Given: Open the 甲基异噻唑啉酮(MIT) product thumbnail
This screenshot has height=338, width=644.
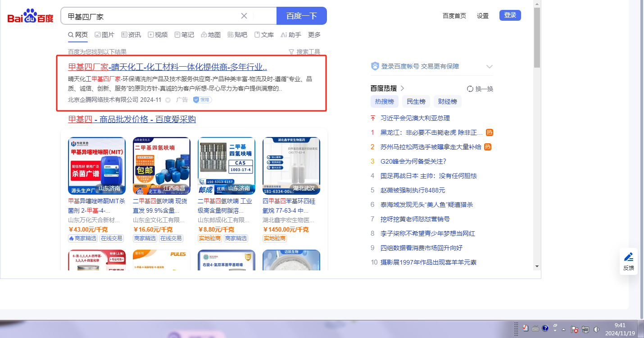Looking at the screenshot, I should click(x=97, y=166).
